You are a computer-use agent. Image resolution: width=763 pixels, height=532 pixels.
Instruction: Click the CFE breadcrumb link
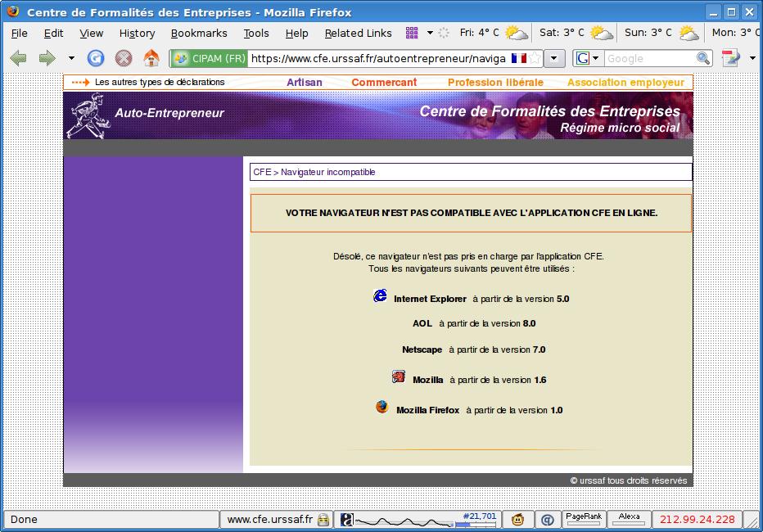coord(260,172)
